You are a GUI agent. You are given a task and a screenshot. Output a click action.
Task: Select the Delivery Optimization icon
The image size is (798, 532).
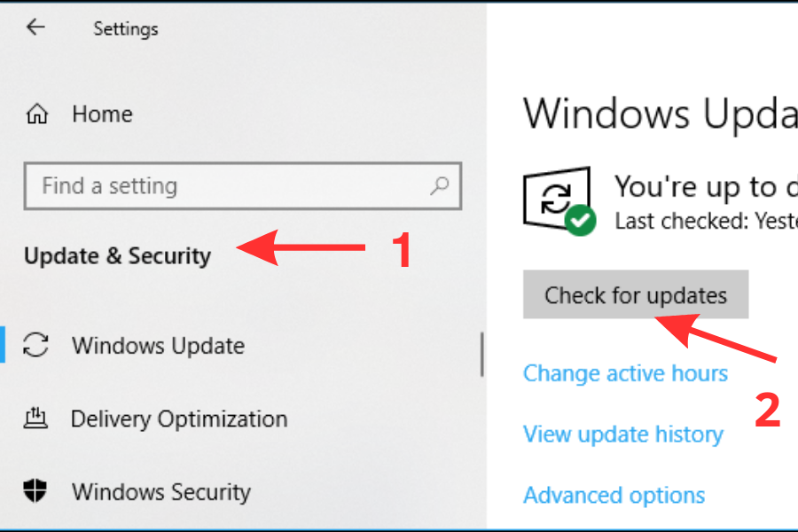pyautogui.click(x=37, y=418)
